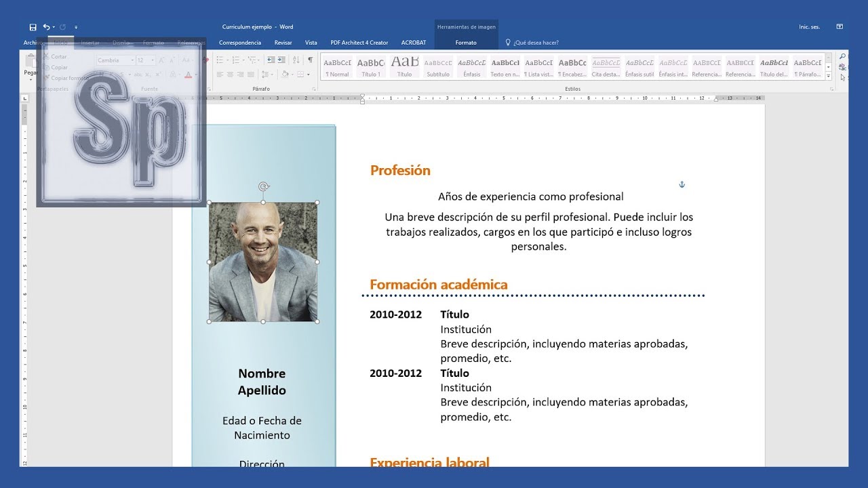Select the Título del libro style
The height and width of the screenshot is (488, 868).
point(774,67)
